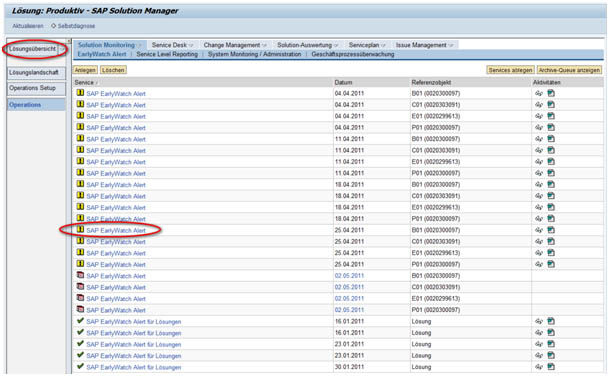Click green checkmark icon of 30.01.2011 alert
The image size is (609, 376).
pyautogui.click(x=80, y=366)
